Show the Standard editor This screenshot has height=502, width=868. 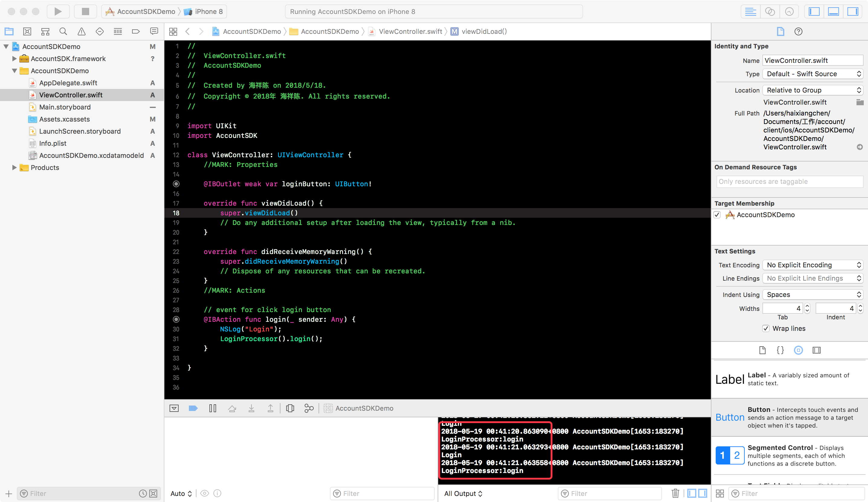pos(750,11)
